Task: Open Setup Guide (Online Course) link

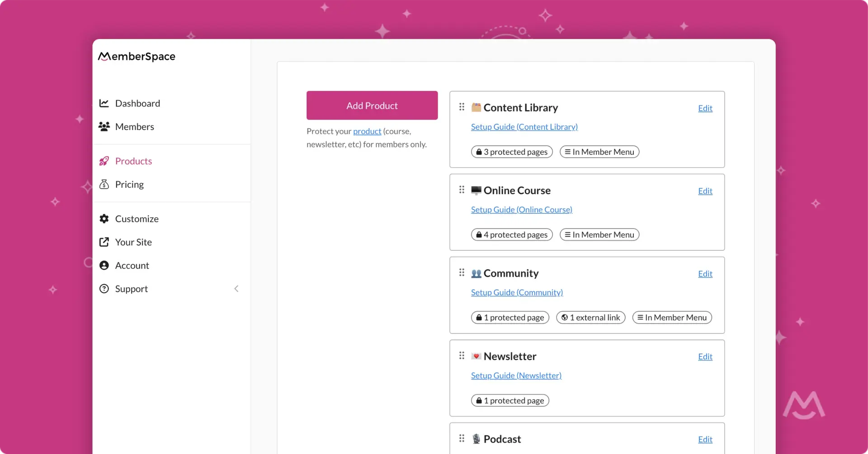Action: 521,210
